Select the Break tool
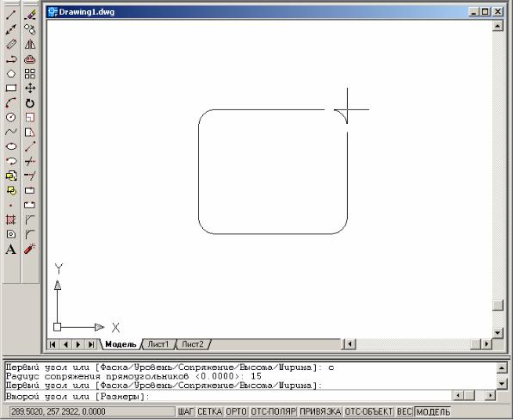Image resolution: width=513 pixels, height=420 pixels. pos(30,205)
